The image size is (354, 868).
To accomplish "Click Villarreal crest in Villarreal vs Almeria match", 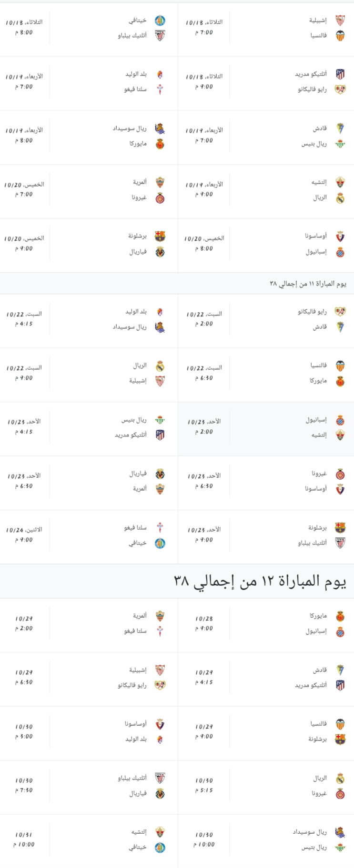I will click(x=160, y=474).
